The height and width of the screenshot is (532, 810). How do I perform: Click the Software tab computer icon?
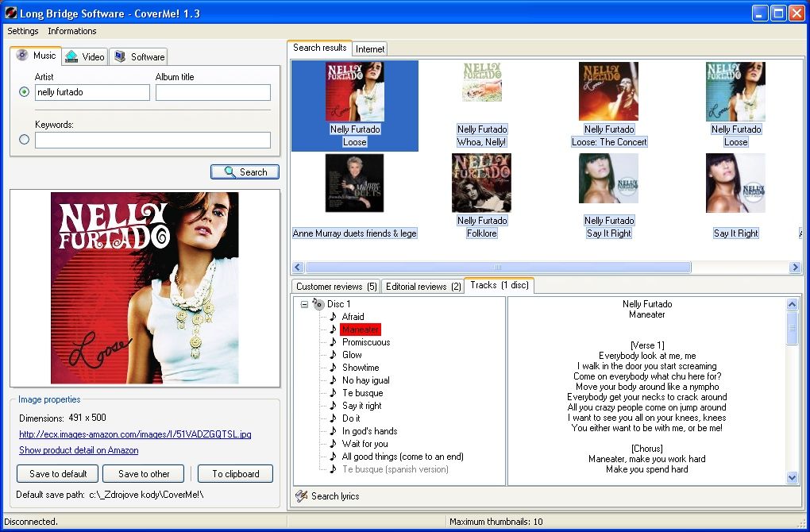click(x=120, y=56)
